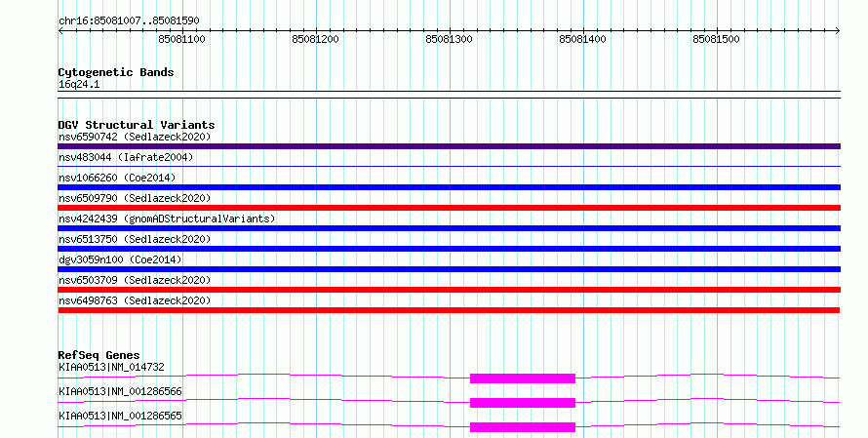The image size is (868, 438).
Task: Click the chr16:85081007..85081590 region label
Action: 129,21
